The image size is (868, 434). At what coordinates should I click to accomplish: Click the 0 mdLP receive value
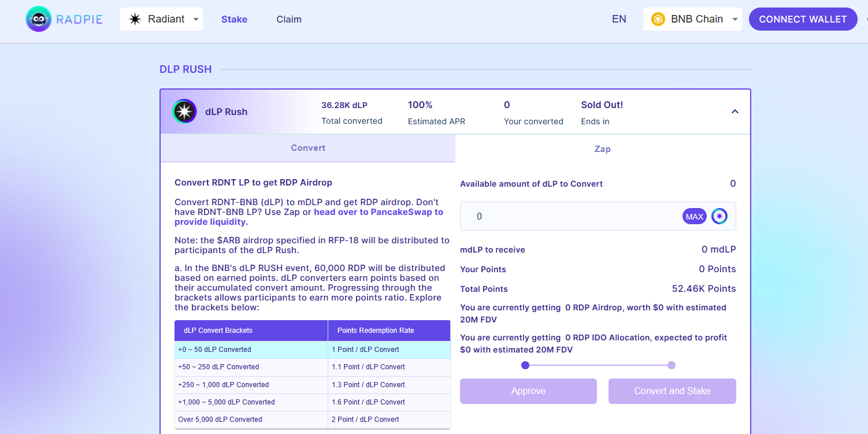point(719,250)
